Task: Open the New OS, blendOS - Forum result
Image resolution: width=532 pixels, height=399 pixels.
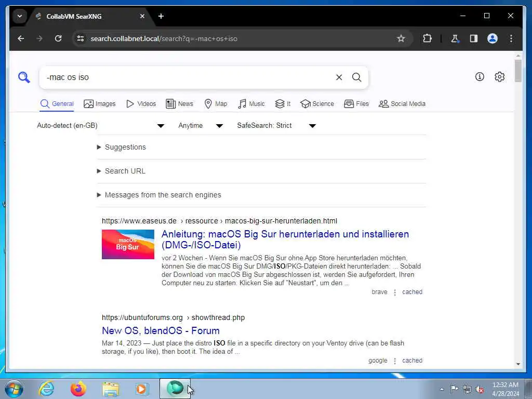Action: pos(161,330)
